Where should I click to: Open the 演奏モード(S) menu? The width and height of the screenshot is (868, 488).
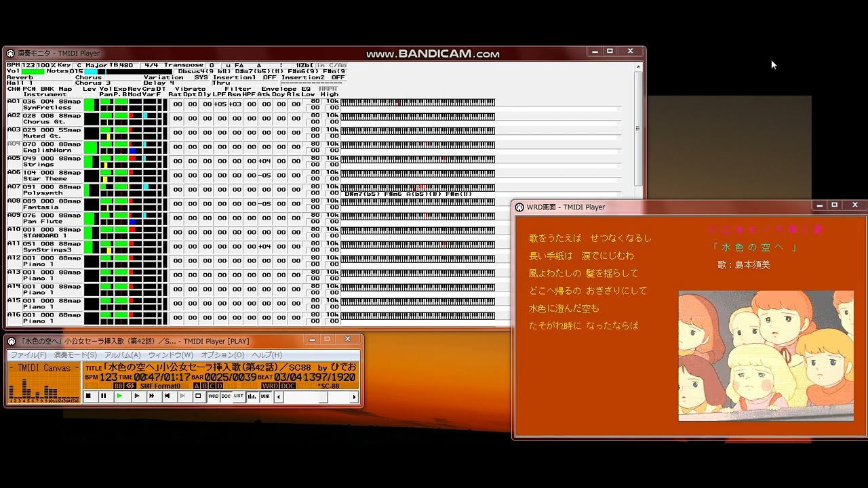(76, 354)
